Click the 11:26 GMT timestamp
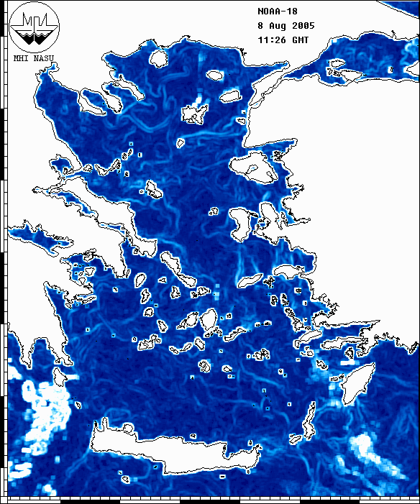Screen dimensions: 420x504 [x=283, y=40]
